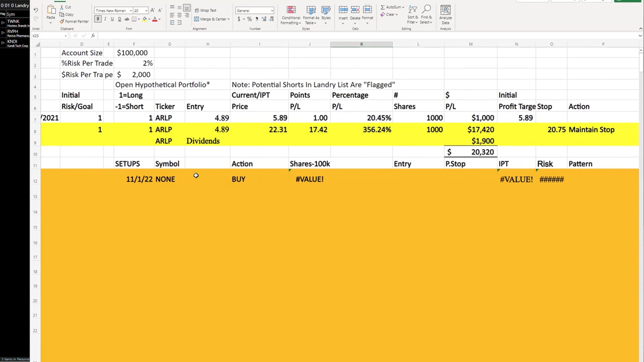The image size is (644, 362).
Task: Toggle the flag beside KNDI
Action: 3,43
